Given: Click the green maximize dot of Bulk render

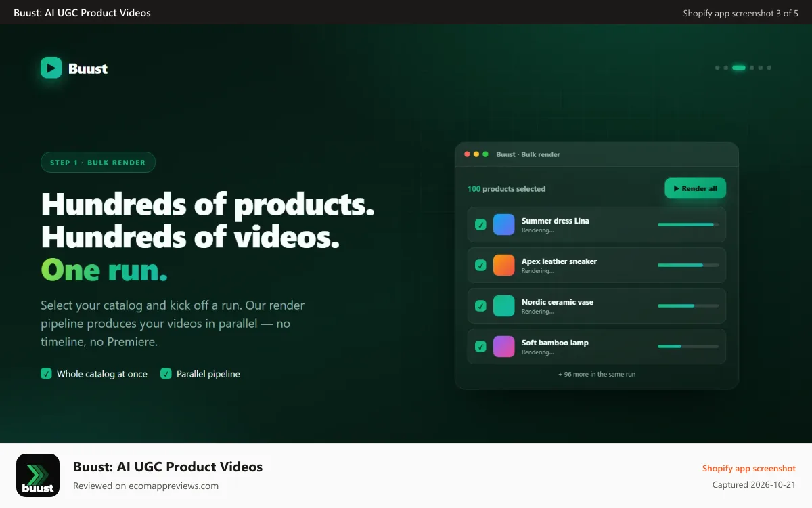Looking at the screenshot, I should [486, 154].
